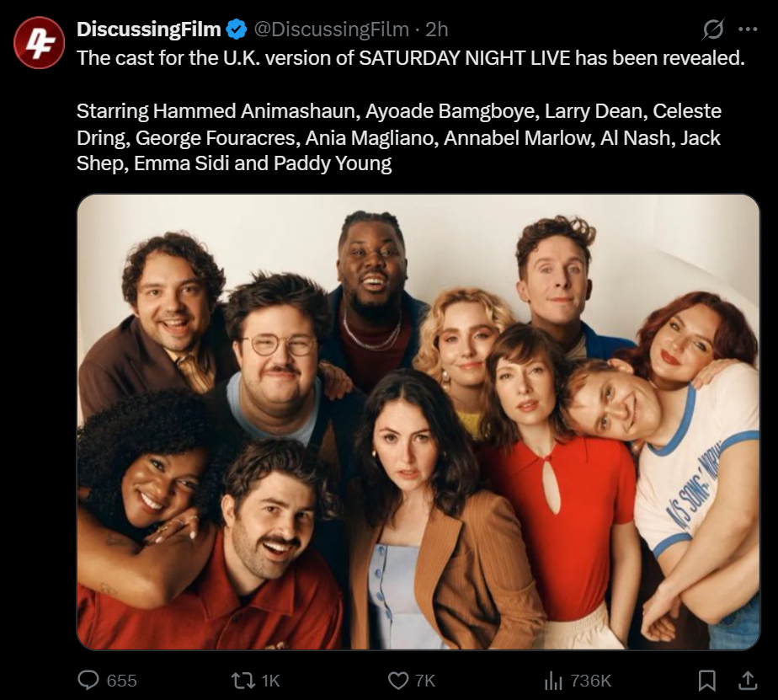The width and height of the screenshot is (778, 700).
Task: Click the 1K reposts count
Action: [x=270, y=680]
